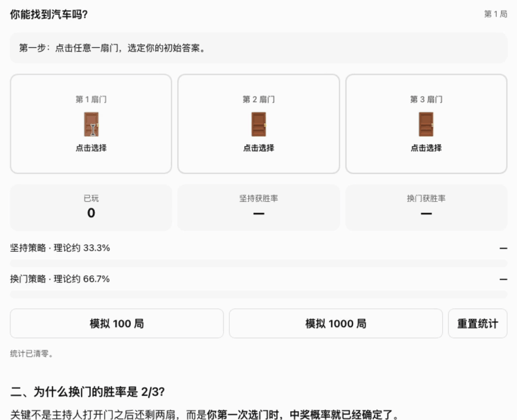Pick 点击选择 under 第 3 扇门

(426, 148)
